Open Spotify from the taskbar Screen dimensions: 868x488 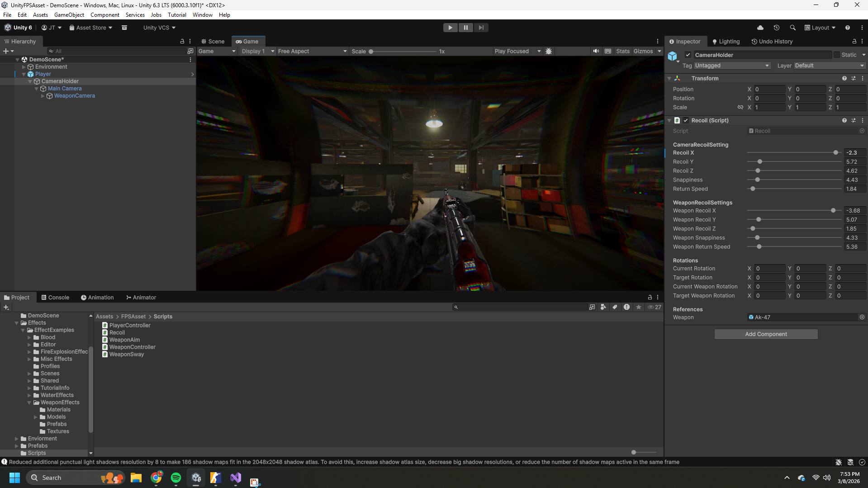tap(176, 478)
